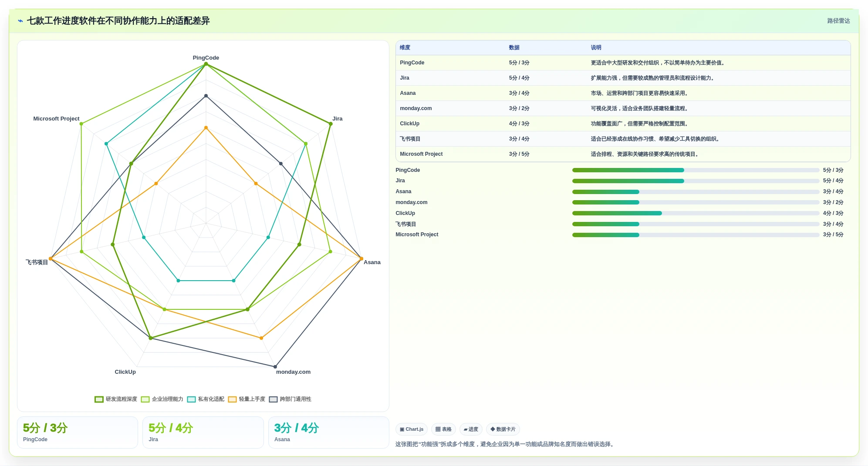Click the 说明 column header
Screen dimensions: 868x466
coord(596,48)
